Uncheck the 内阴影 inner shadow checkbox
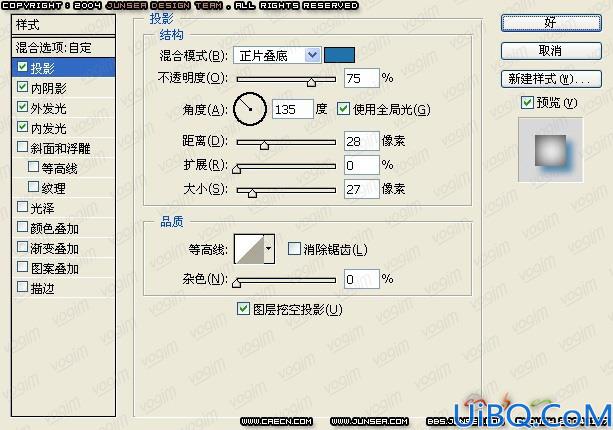The image size is (613, 430). click(x=23, y=87)
